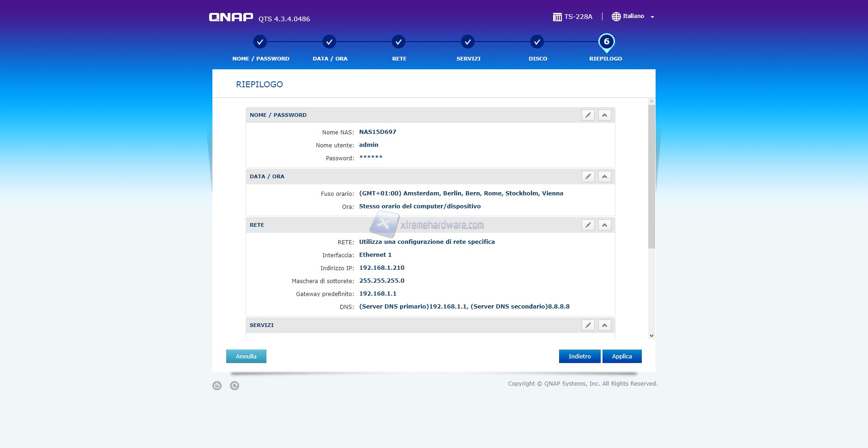Select the SERVIZI step in the wizard
This screenshot has width=868, height=448.
coord(468,42)
